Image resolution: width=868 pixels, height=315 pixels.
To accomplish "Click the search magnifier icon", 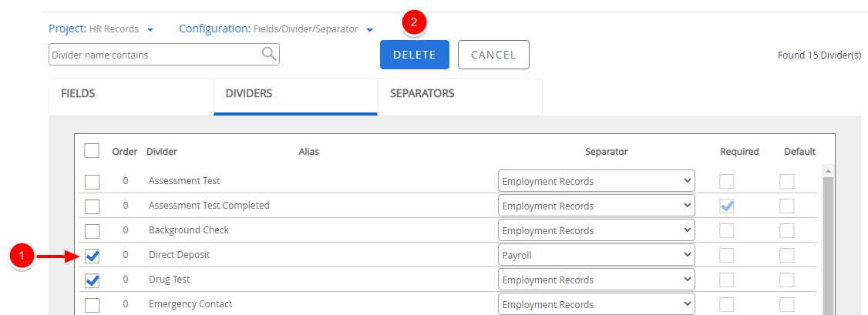I will coord(268,54).
